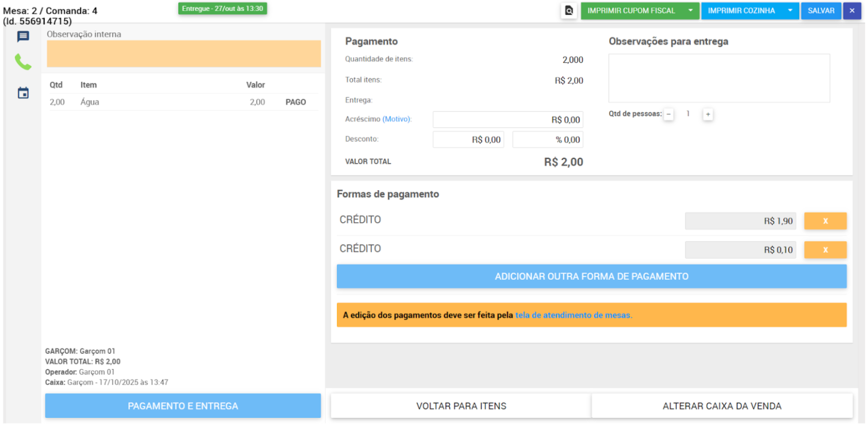This screenshot has width=868, height=424.
Task: Click the green phone icon
Action: point(23,62)
